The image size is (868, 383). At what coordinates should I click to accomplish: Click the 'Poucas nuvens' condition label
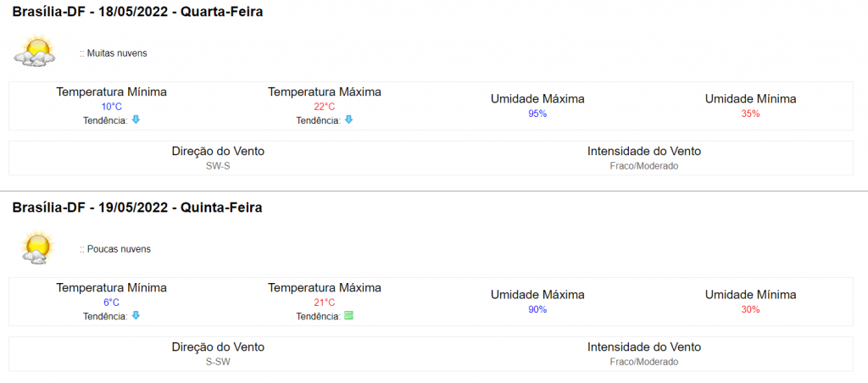[114, 249]
